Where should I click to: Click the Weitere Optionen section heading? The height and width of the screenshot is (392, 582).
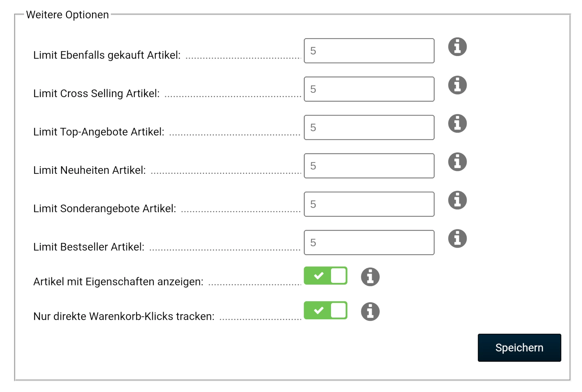(67, 15)
